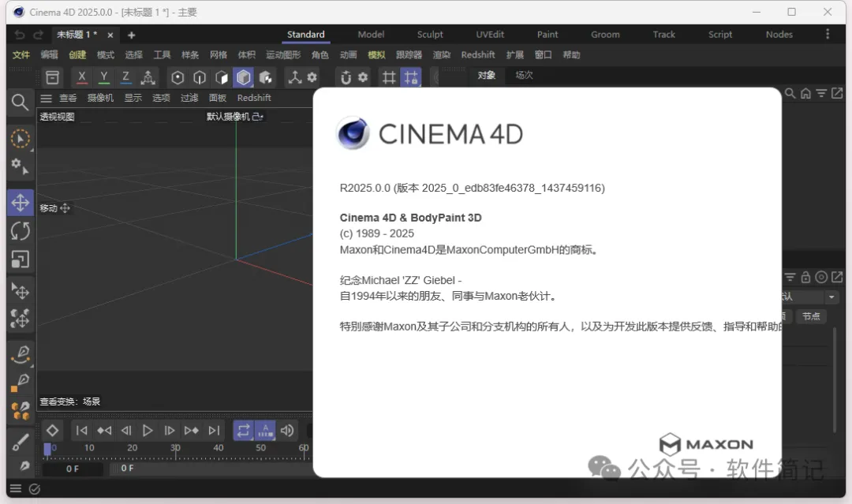Screen dimensions: 852x504
Task: Open the layout options three-dot menu
Action: pyautogui.click(x=828, y=35)
